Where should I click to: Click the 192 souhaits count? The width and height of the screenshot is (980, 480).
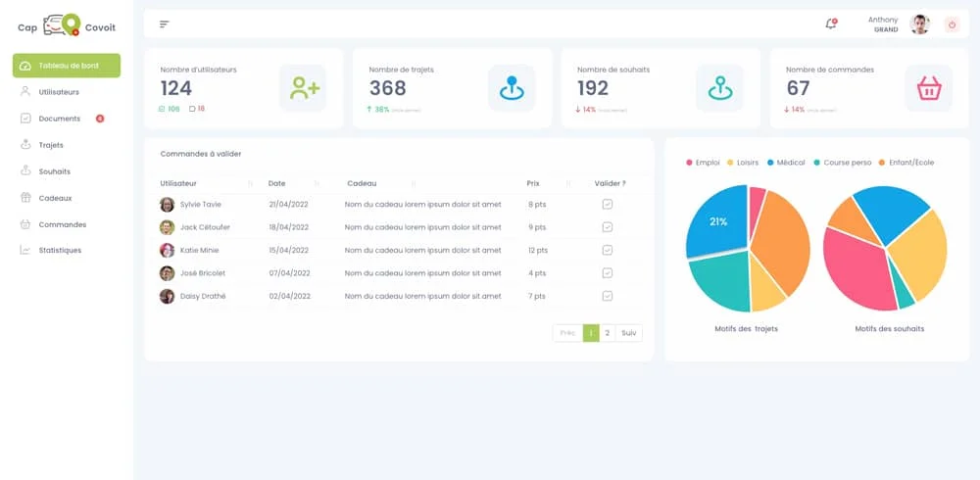[593, 89]
